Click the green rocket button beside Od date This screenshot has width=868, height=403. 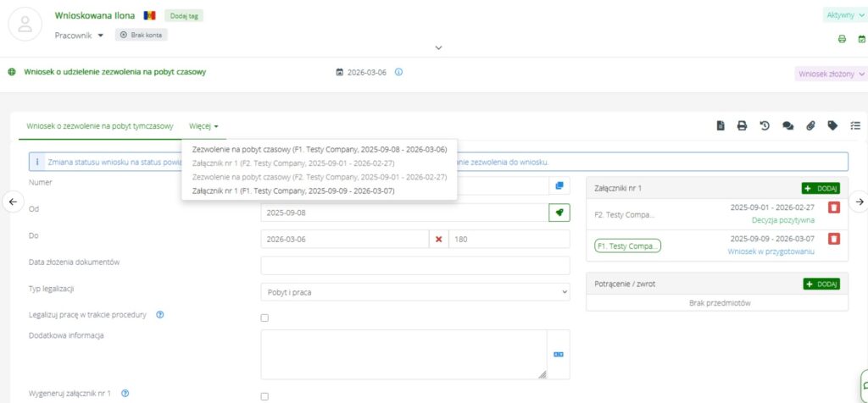tap(559, 213)
